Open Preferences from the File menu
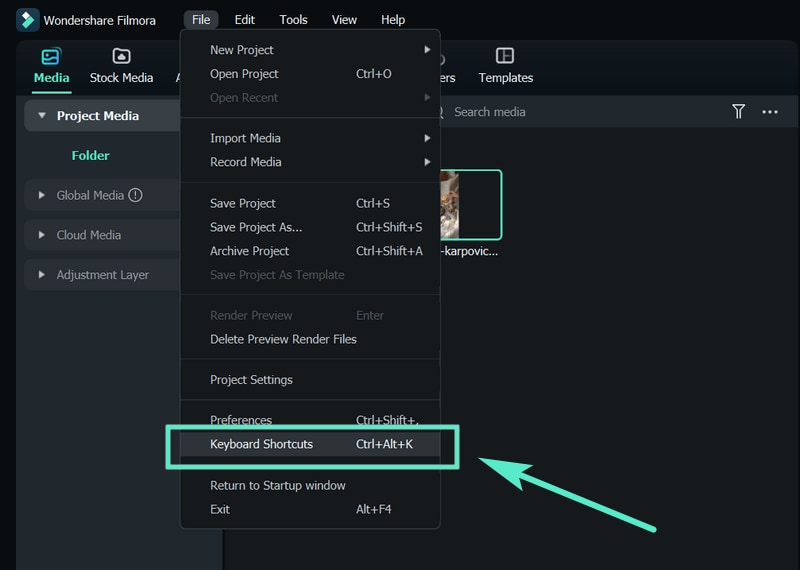This screenshot has width=800, height=570. [310, 420]
